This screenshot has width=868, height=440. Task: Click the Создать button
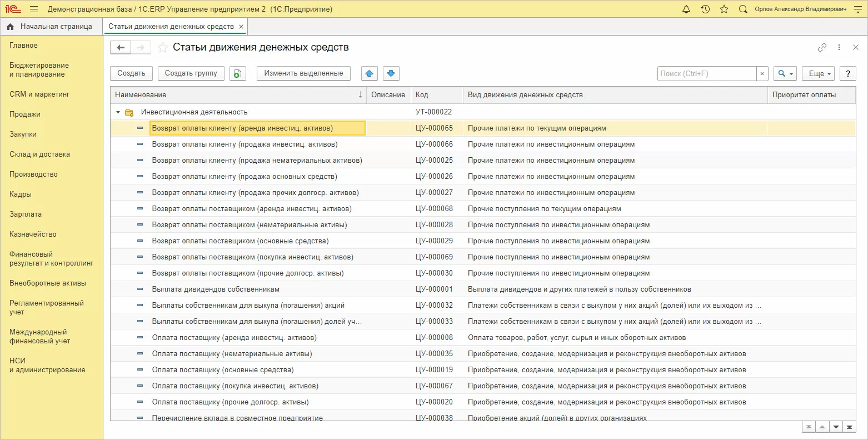pos(131,73)
